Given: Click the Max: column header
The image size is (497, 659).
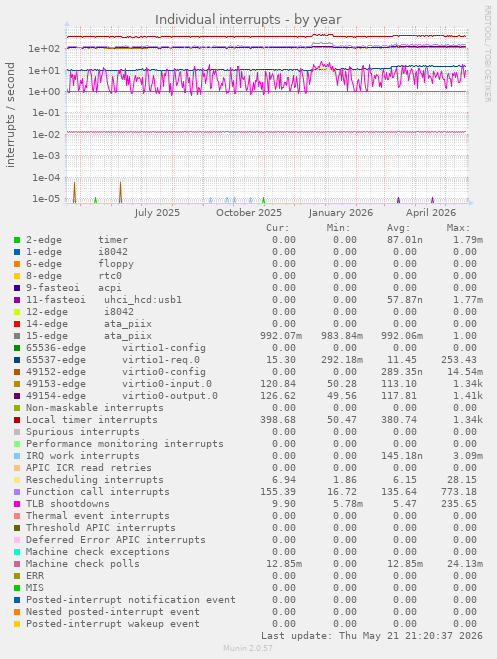Looking at the screenshot, I should [458, 228].
